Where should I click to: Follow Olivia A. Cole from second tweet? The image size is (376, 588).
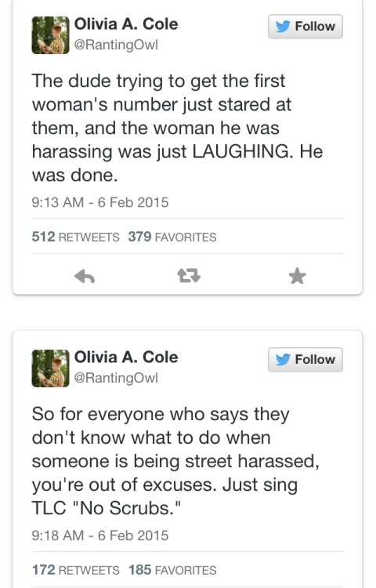coord(305,360)
